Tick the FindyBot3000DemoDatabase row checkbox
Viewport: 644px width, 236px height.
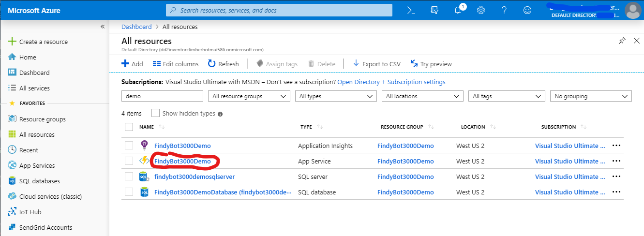(x=129, y=192)
